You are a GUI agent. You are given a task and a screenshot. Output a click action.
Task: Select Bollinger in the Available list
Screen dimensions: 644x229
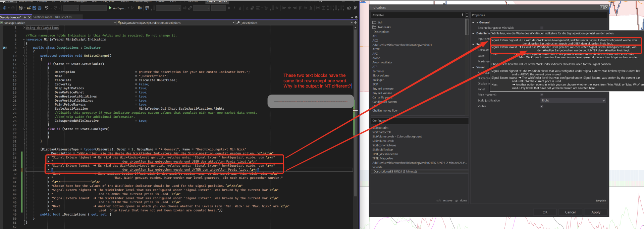click(378, 80)
